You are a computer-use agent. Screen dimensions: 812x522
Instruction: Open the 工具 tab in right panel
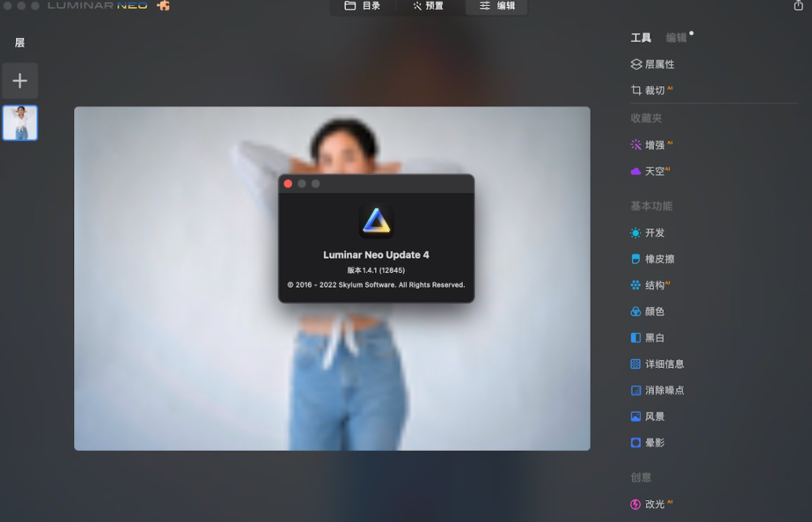(x=640, y=37)
